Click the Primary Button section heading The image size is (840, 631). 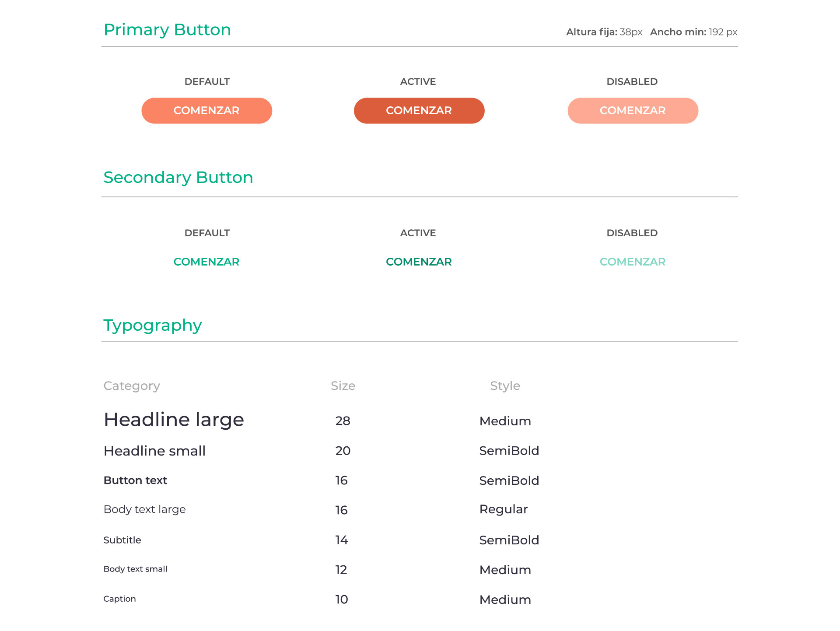click(167, 30)
